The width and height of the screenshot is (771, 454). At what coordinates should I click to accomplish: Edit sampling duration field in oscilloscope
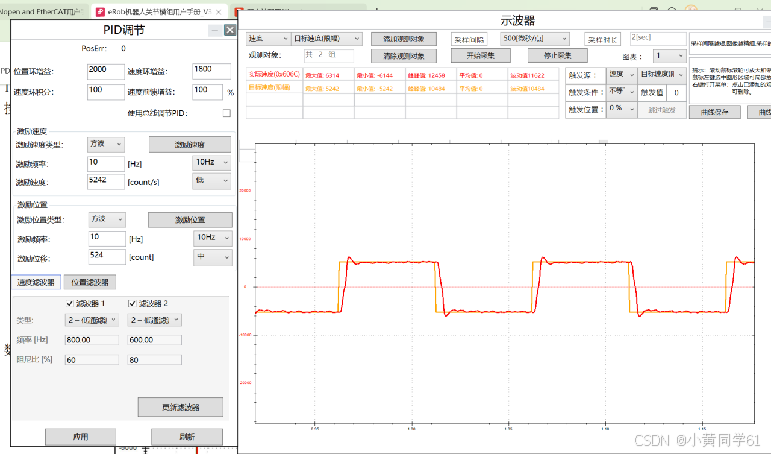[x=658, y=39]
